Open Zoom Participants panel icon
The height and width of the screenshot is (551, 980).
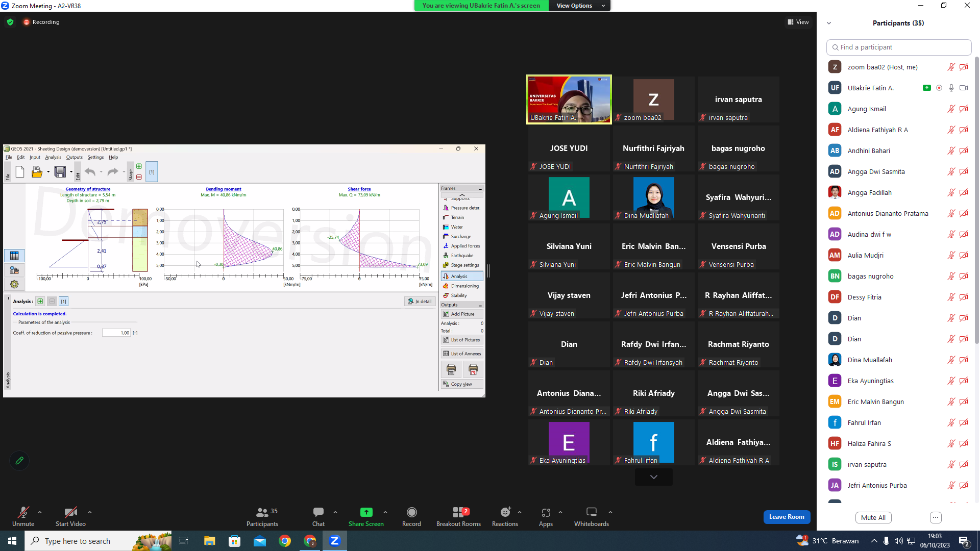tap(262, 516)
